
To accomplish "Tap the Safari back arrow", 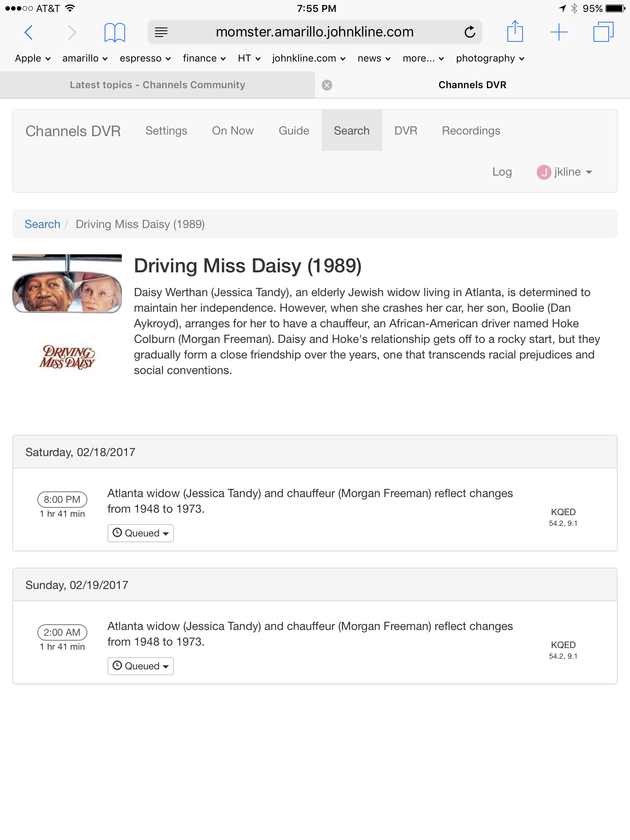I will point(28,32).
